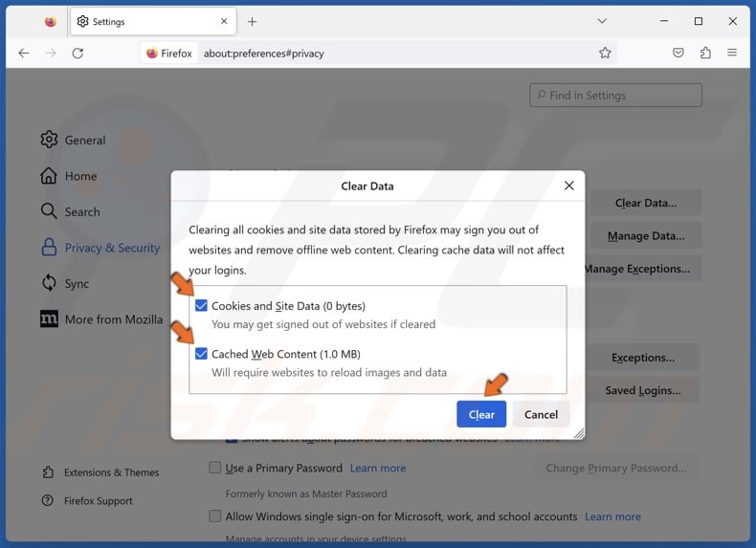This screenshot has width=756, height=548.
Task: Open Learn more link for single sign-on
Action: [x=612, y=516]
